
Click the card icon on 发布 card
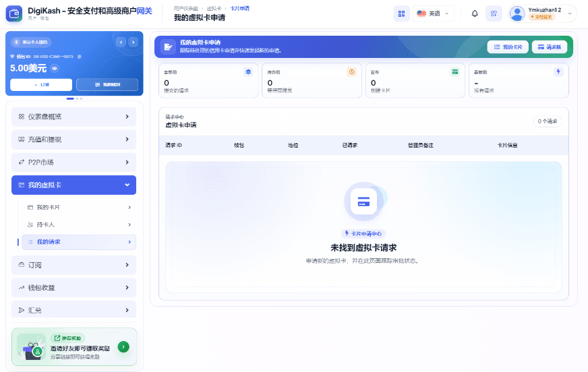point(455,72)
